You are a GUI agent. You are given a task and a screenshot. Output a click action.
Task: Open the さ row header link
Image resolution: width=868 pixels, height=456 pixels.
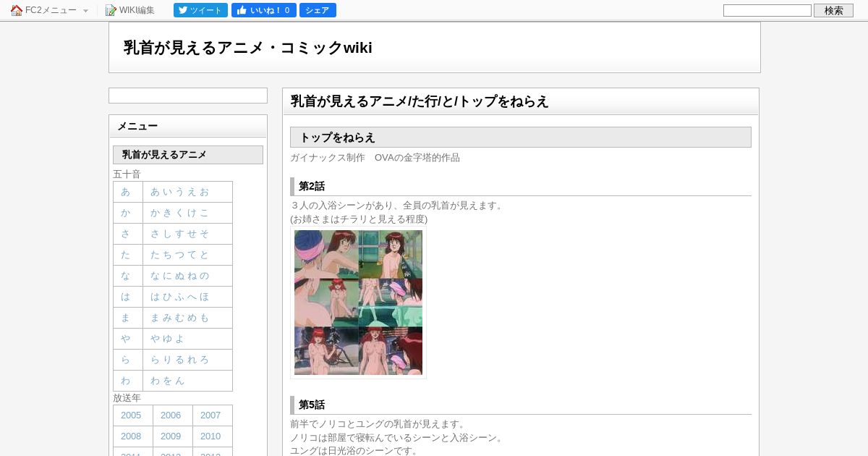pyautogui.click(x=126, y=234)
